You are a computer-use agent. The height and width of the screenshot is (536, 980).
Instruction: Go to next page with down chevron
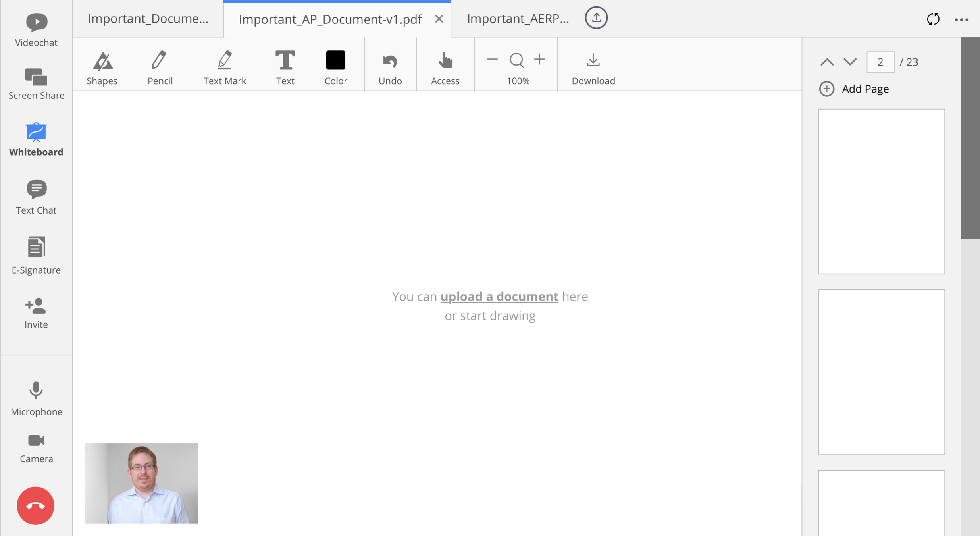tap(850, 62)
